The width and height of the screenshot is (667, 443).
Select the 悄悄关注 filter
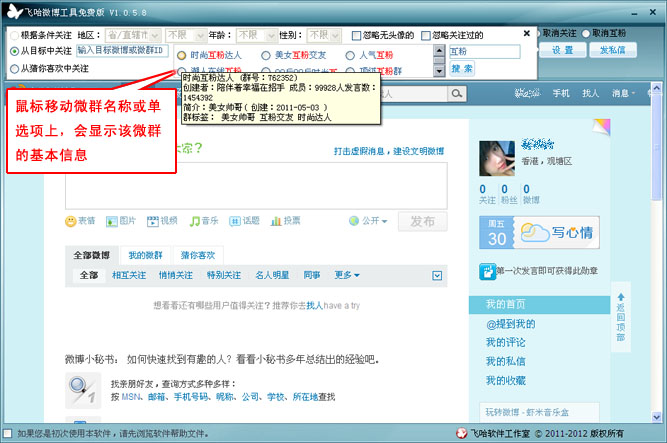point(176,275)
